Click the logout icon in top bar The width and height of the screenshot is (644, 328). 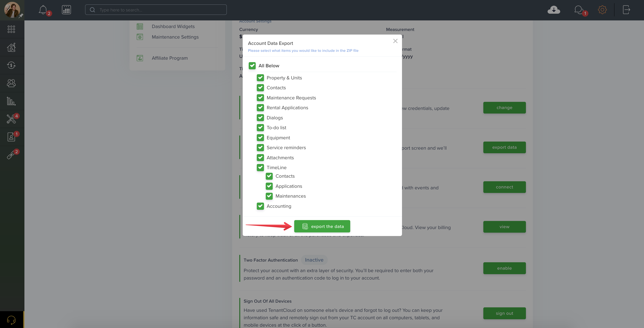pos(627,10)
